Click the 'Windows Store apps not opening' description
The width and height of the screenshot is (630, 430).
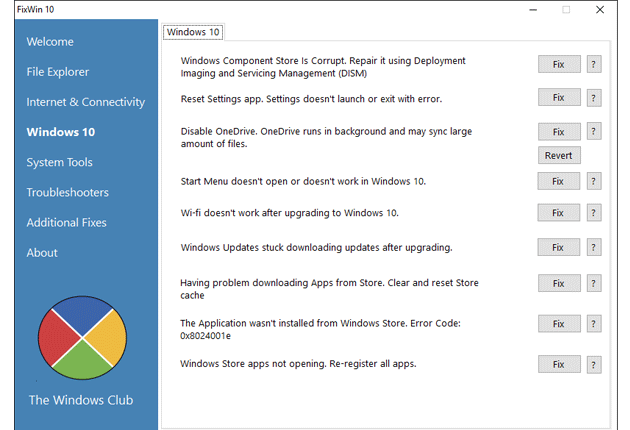click(x=298, y=364)
